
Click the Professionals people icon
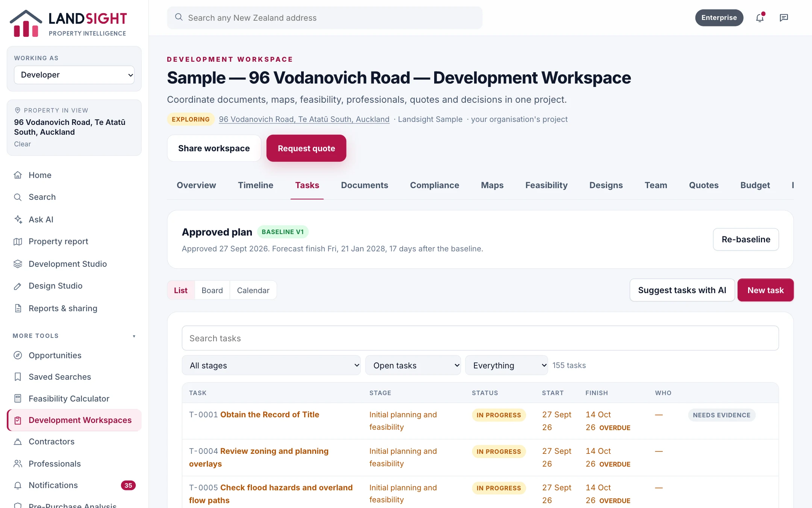coord(18,464)
